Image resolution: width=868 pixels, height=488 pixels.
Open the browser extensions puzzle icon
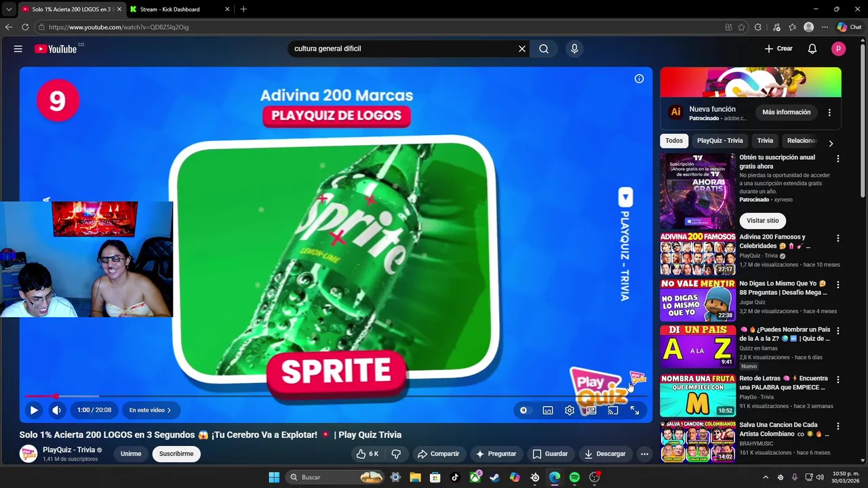pos(757,27)
